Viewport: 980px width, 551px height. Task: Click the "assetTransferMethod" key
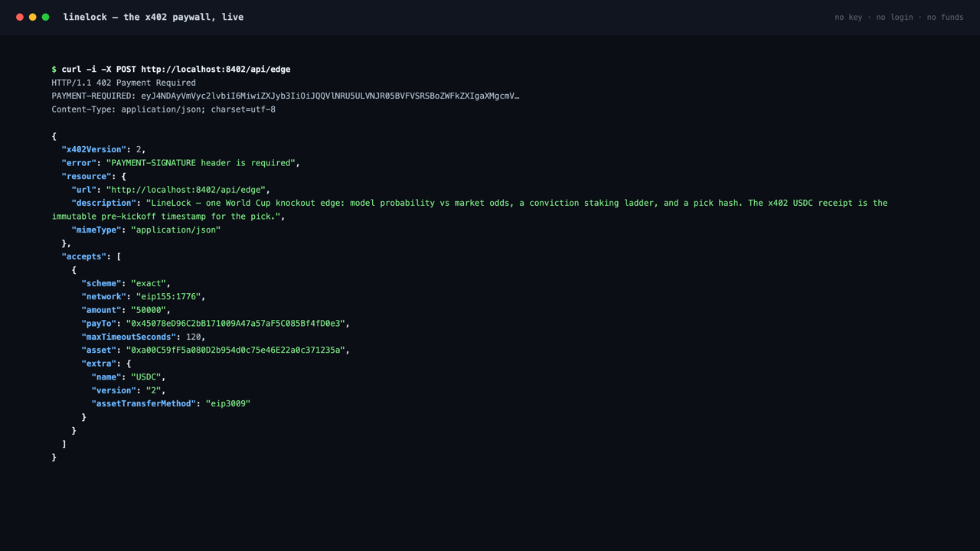click(143, 404)
